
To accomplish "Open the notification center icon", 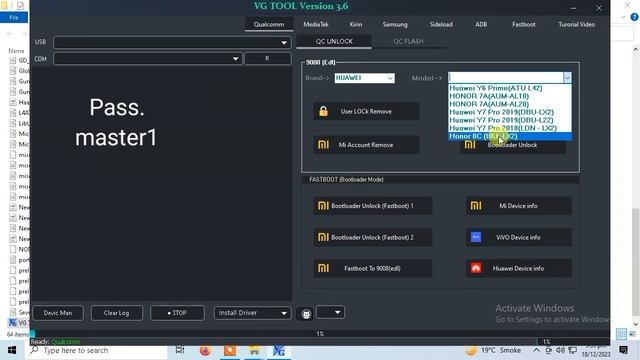I will point(623,350).
